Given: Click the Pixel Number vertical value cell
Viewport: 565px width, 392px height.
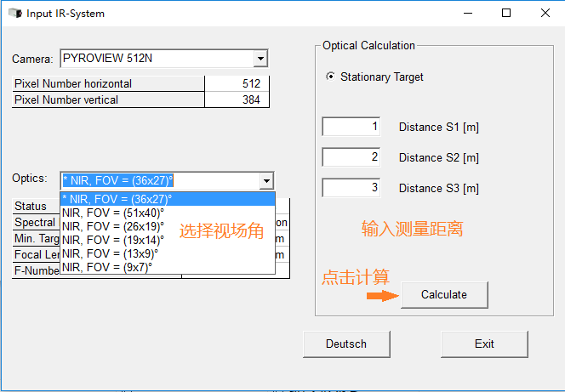Looking at the screenshot, I should pyautogui.click(x=237, y=99).
